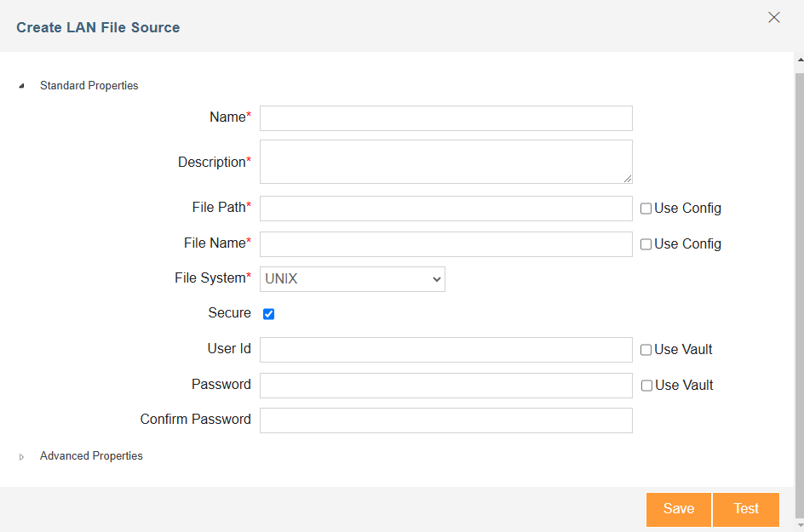Screen dimensions: 804x532
Task: Click the User Id input field
Action: coord(446,350)
